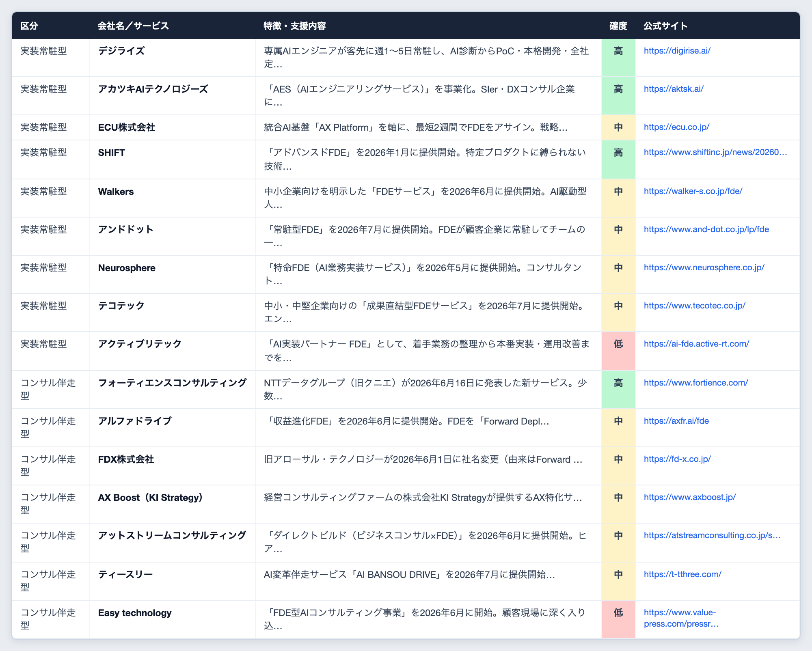The width and height of the screenshot is (812, 651).
Task: Follow the walker-s.co.jp/fde/ link
Action: (693, 191)
